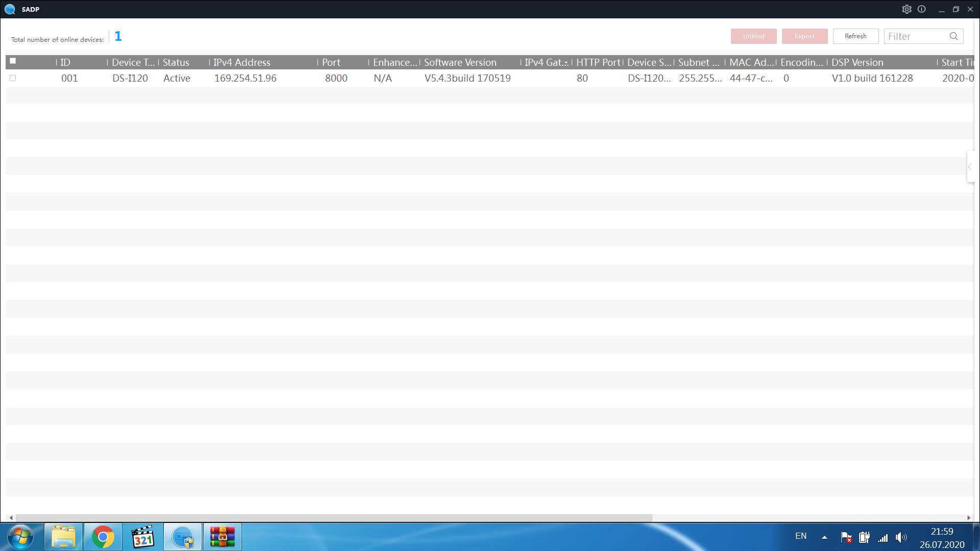Open the SADP settings gear icon

[906, 9]
